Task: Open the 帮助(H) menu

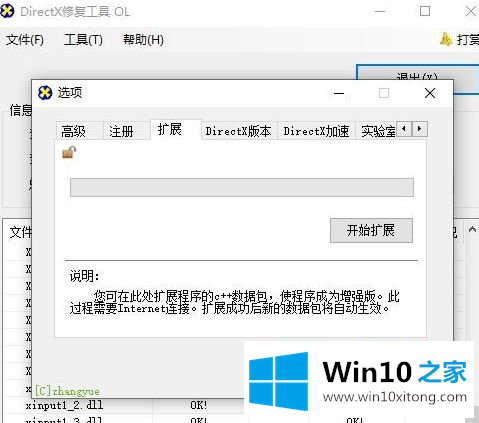Action: click(x=143, y=40)
